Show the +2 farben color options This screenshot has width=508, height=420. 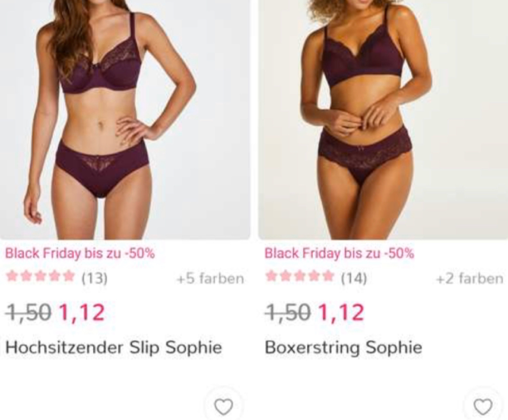[x=470, y=279]
